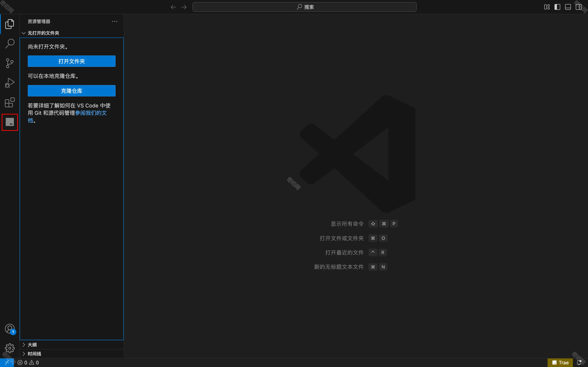The height and width of the screenshot is (367, 588).
Task: Click the 克隆仓库 button
Action: pyautogui.click(x=71, y=91)
